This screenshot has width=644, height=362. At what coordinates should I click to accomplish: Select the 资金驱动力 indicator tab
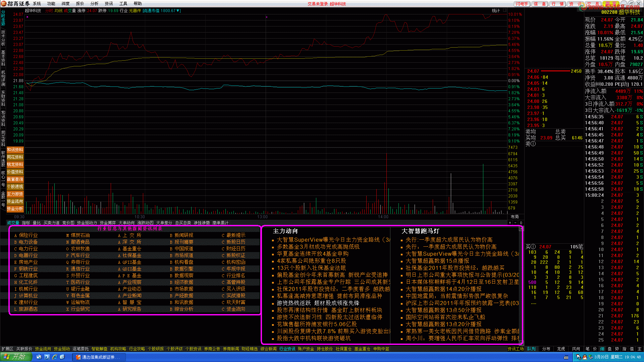coord(87,223)
